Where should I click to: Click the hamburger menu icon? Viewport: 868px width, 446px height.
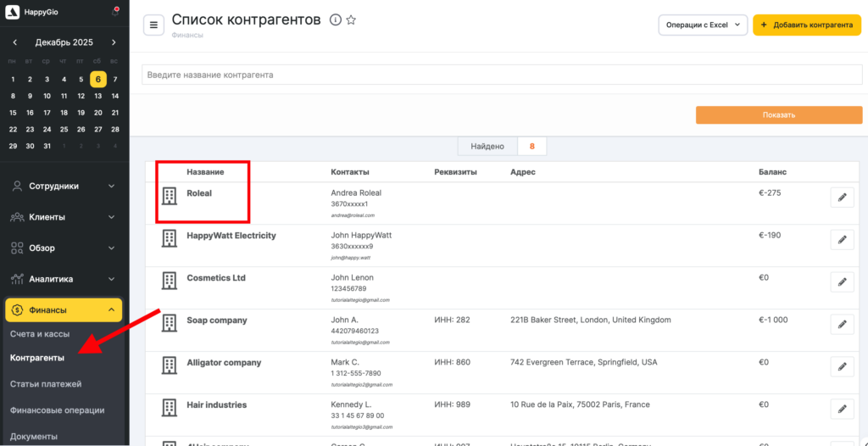point(153,25)
